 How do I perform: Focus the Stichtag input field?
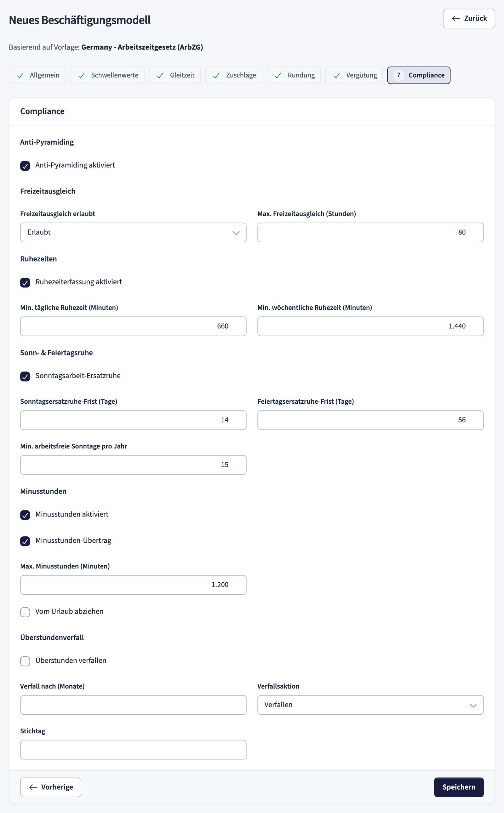coord(133,749)
